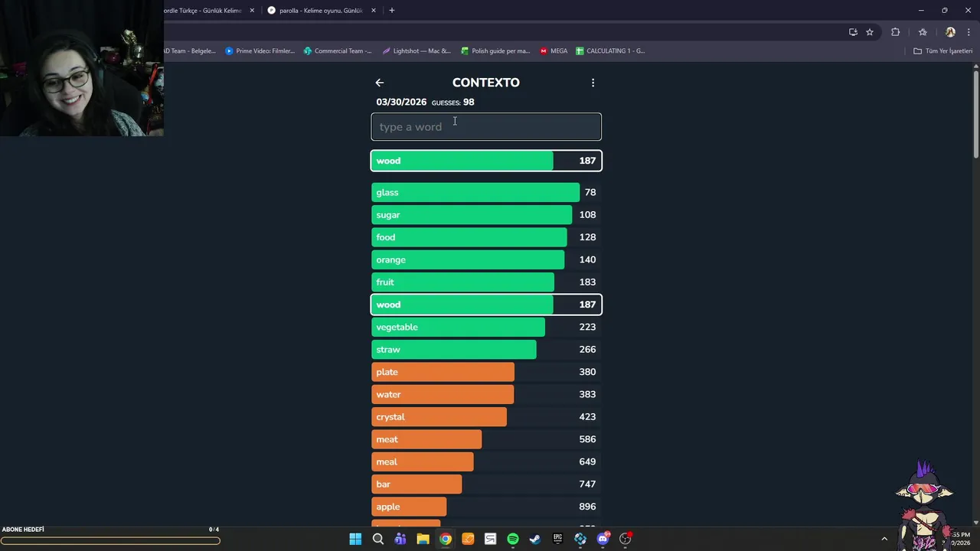Open the Polish guide bookmark
This screenshot has height=551, width=980.
click(495, 51)
